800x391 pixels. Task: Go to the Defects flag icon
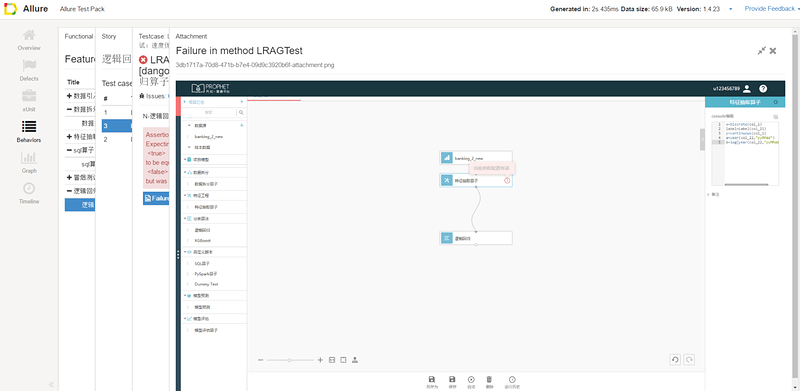pos(29,66)
